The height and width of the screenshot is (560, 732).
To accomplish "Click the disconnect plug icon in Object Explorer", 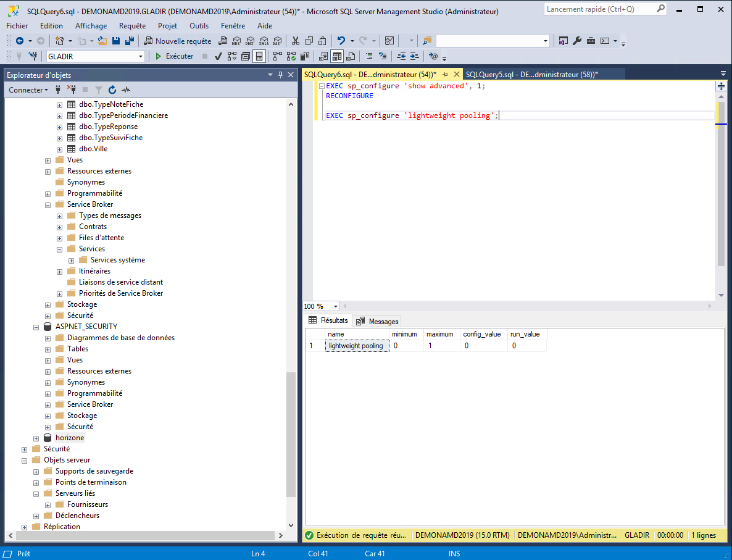I will [72, 90].
